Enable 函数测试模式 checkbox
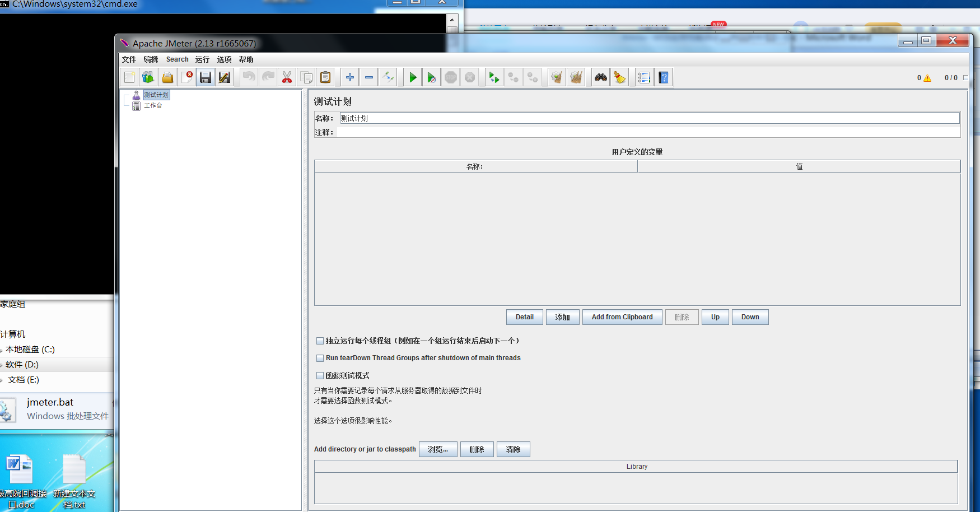 click(x=320, y=375)
